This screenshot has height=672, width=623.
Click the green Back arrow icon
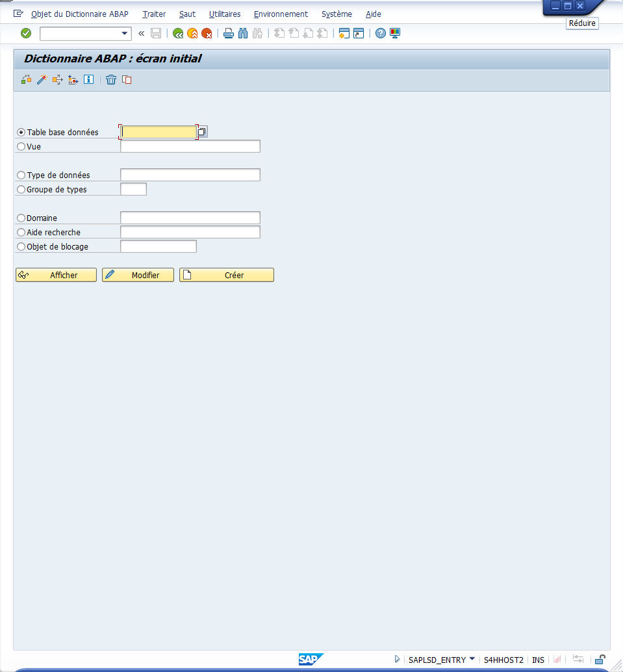[x=177, y=33]
